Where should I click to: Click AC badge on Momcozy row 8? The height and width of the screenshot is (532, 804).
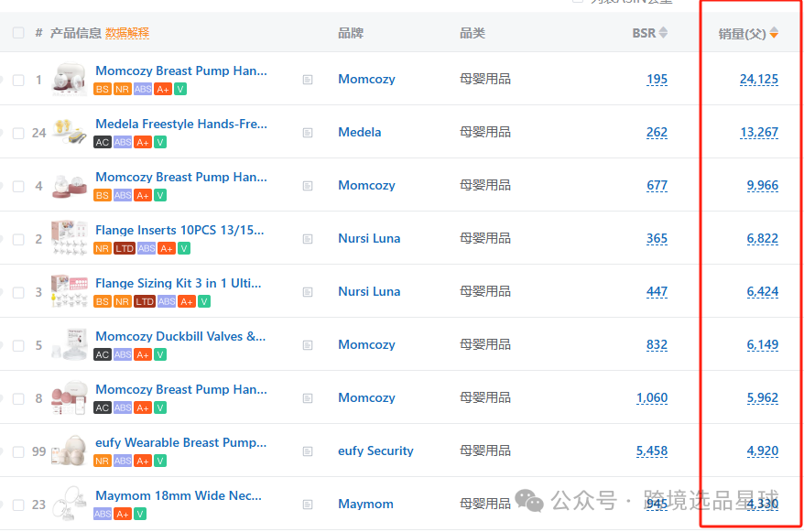pyautogui.click(x=102, y=408)
